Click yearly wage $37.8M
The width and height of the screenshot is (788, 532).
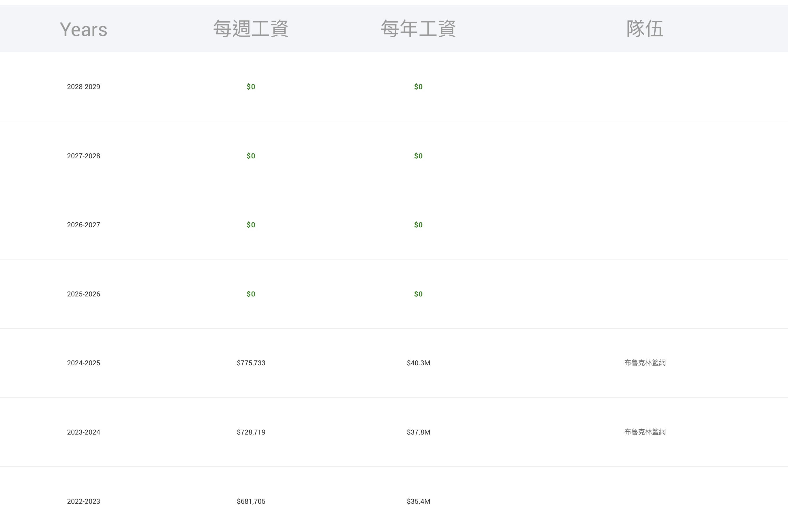pyautogui.click(x=418, y=432)
